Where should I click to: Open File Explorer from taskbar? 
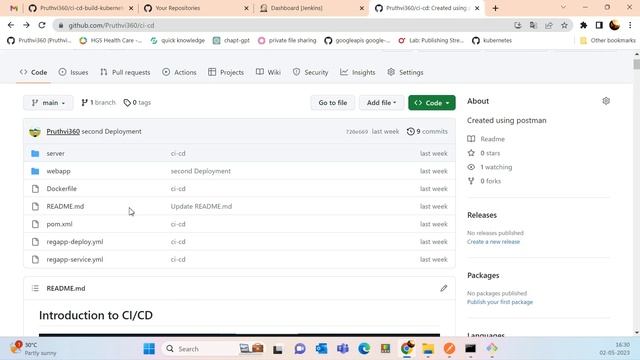[x=428, y=349]
